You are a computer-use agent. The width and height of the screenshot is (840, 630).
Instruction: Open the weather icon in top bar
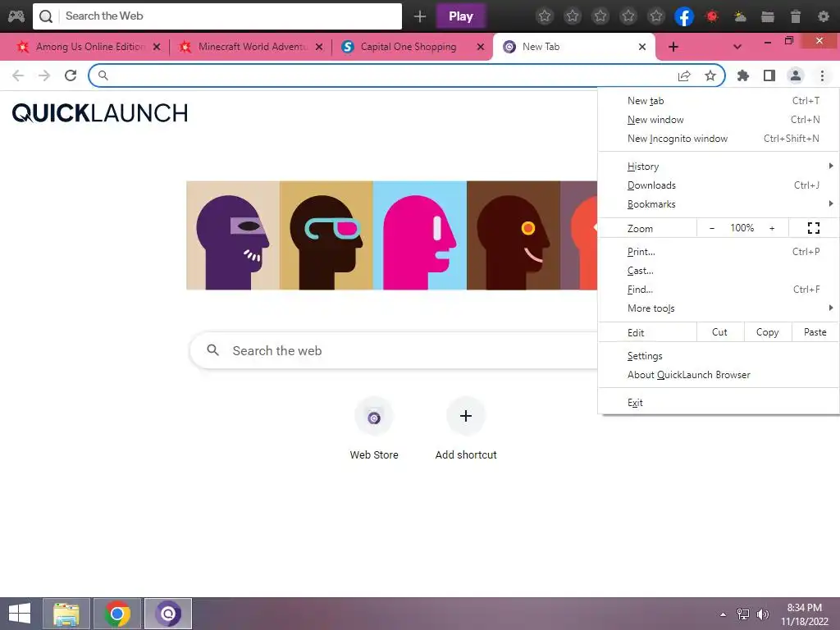pos(740,16)
